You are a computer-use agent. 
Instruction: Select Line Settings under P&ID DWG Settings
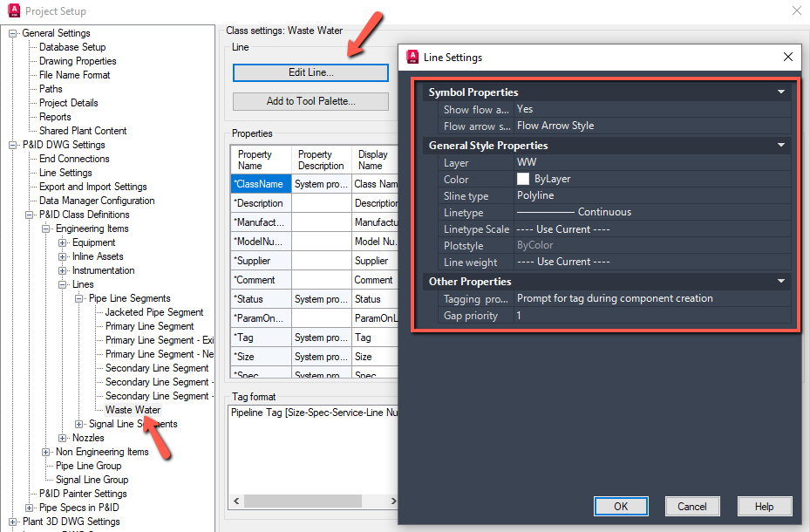coord(65,173)
